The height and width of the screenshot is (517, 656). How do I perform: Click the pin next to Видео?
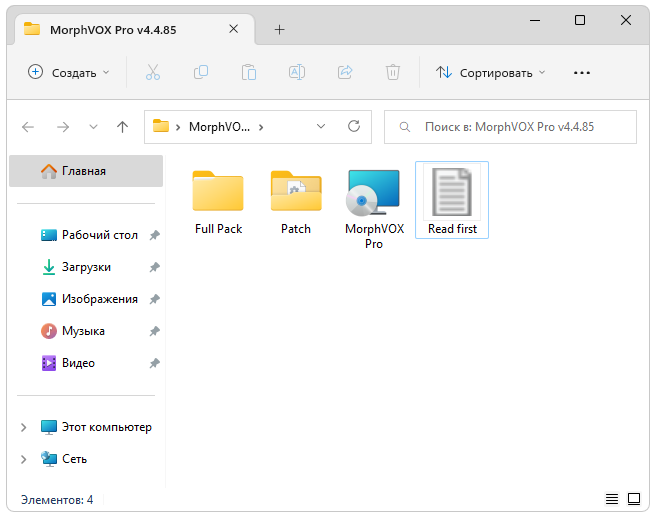(x=155, y=363)
